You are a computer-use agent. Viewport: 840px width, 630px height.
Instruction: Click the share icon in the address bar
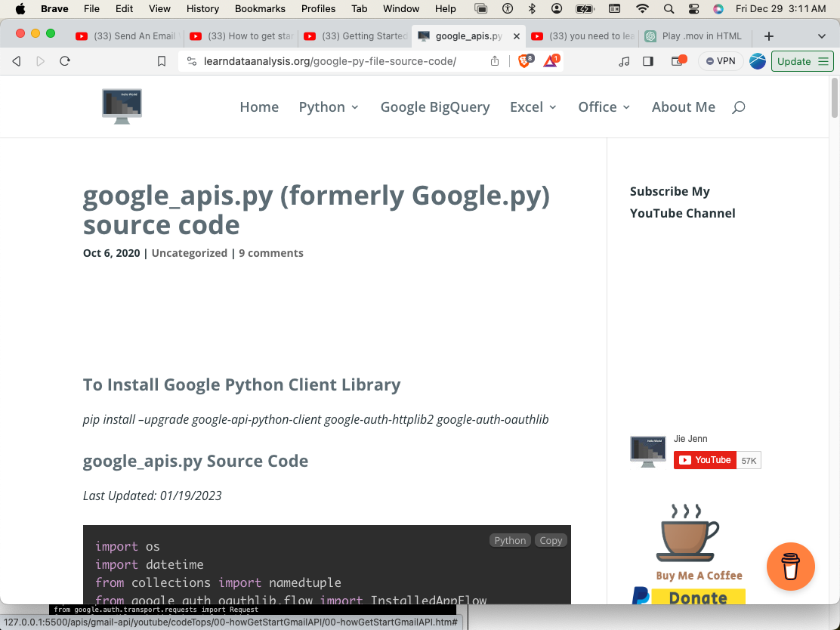pos(495,61)
